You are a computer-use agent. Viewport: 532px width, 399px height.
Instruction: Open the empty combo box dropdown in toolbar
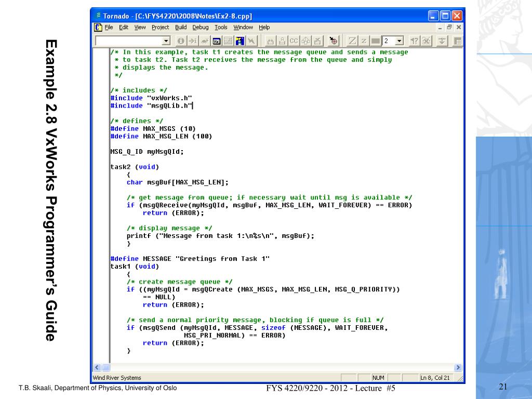(x=166, y=41)
